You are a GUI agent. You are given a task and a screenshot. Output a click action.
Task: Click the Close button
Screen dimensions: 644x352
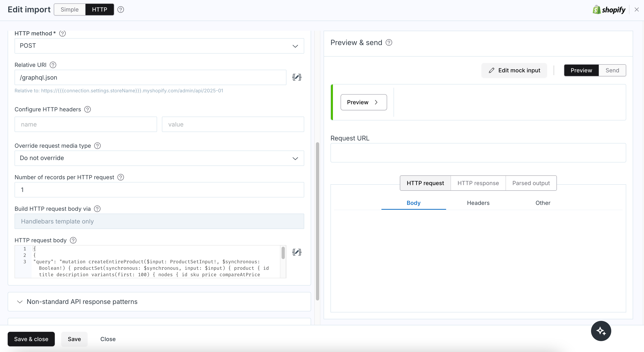pyautogui.click(x=108, y=339)
